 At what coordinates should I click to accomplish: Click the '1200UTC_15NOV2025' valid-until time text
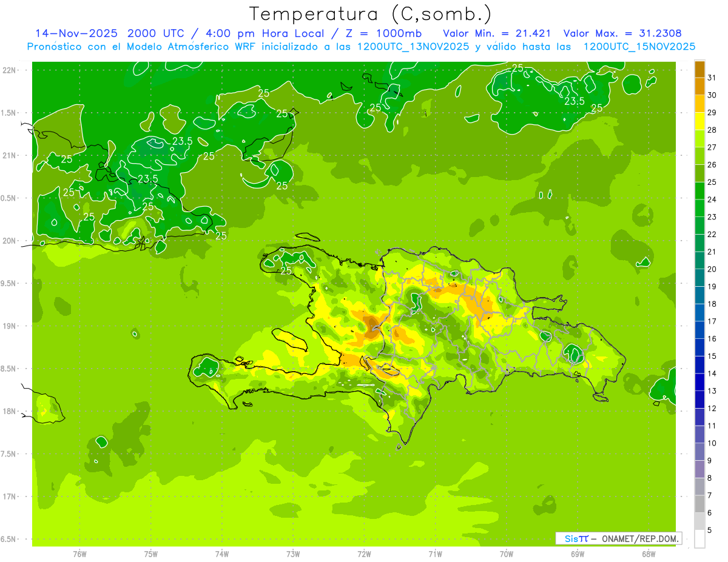click(x=639, y=46)
